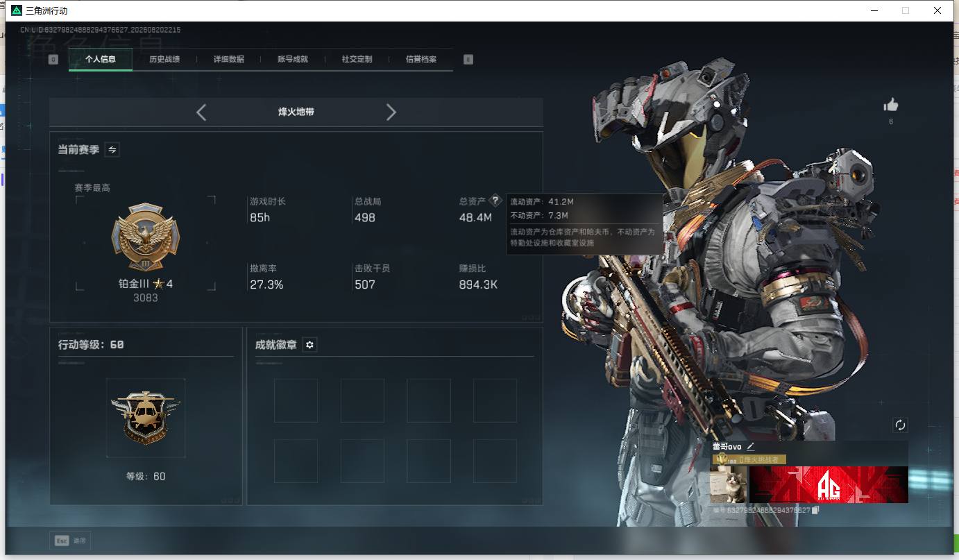Switch mode with the left arrow beside 烽火地带
The image size is (959, 560).
[201, 112]
